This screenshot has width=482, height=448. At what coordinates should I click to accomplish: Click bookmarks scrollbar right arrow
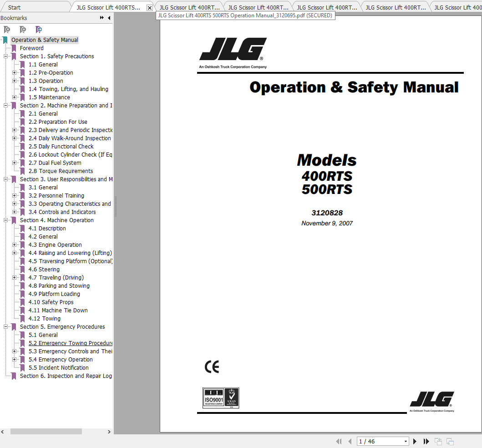point(109,432)
